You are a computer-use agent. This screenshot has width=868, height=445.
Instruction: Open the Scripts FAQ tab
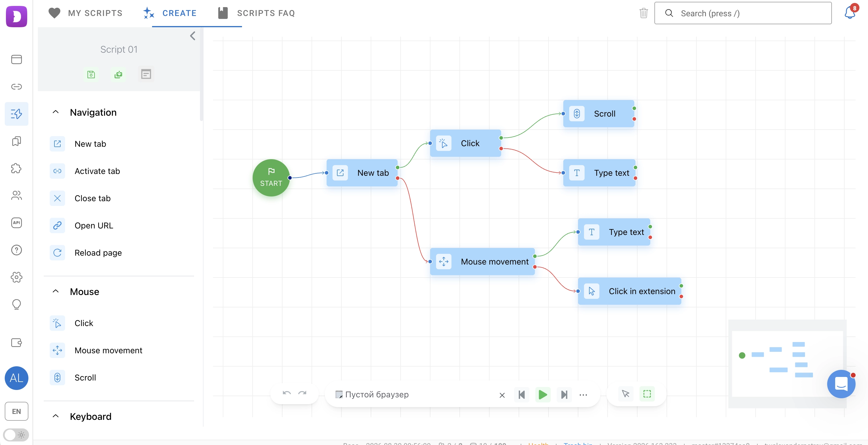coord(256,13)
